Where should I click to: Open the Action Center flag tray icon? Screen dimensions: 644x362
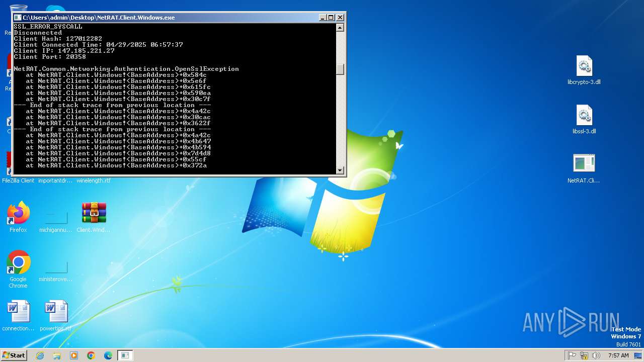coord(572,355)
